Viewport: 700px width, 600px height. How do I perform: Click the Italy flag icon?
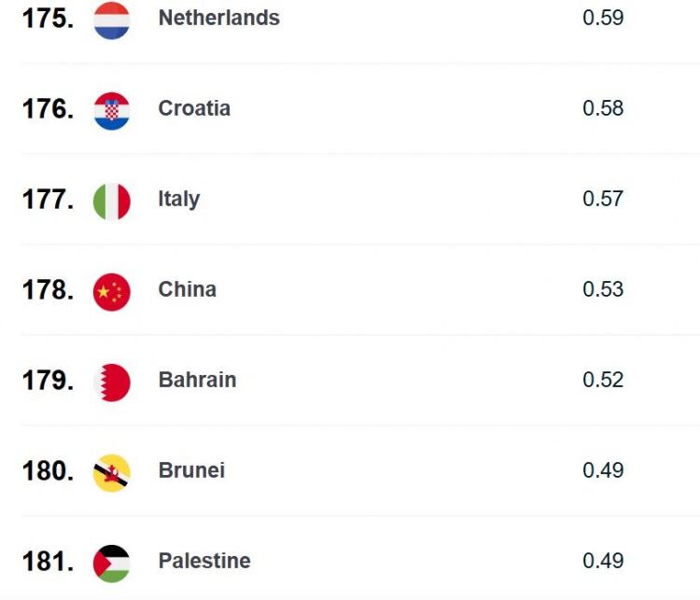[x=112, y=202]
